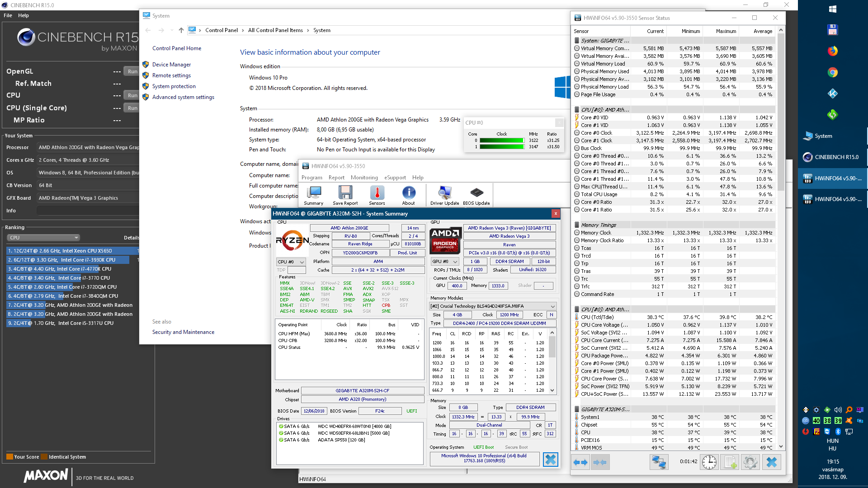Run the CPU (Single Core) benchmark
The width and height of the screenshot is (868, 488).
[132, 108]
